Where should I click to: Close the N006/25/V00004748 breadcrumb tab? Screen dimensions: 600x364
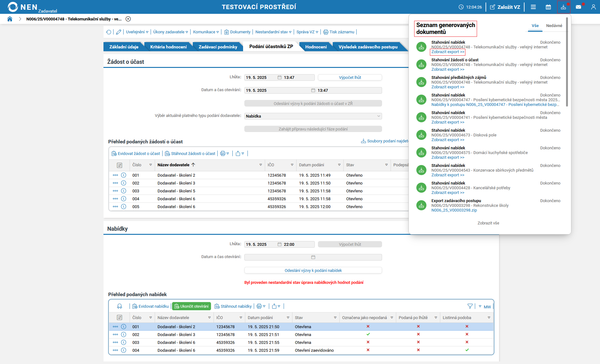click(x=128, y=19)
